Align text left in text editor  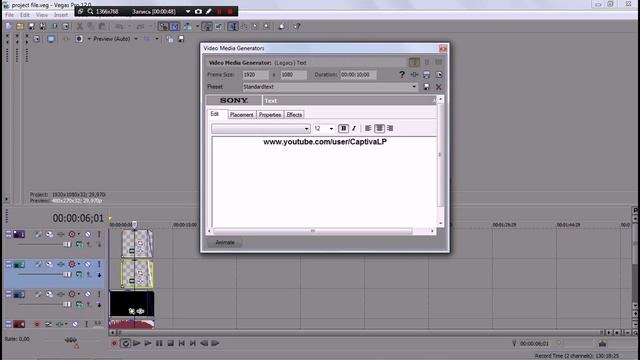pyautogui.click(x=368, y=128)
